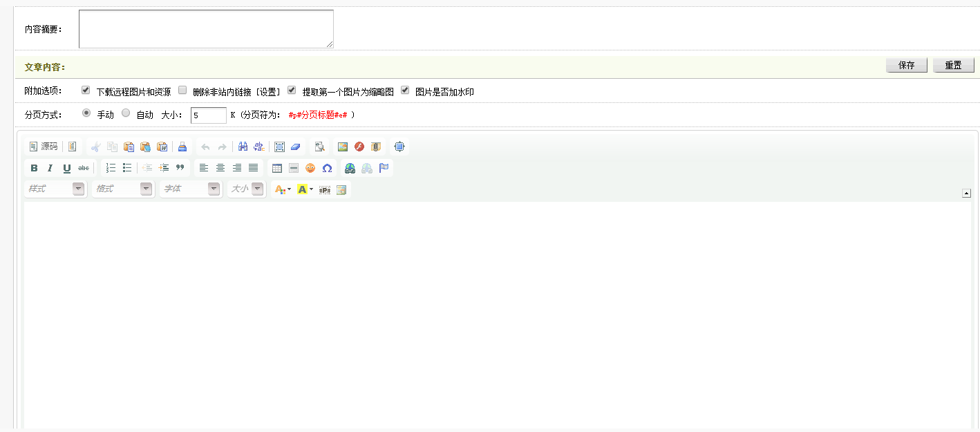Open the find binoculars tool
This screenshot has width=980, height=432.
(243, 147)
